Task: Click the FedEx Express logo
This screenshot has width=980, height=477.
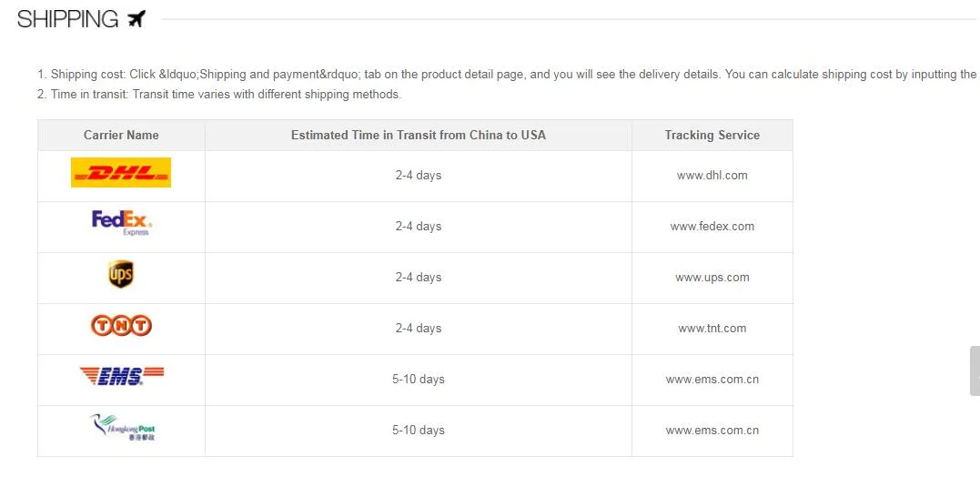Action: coord(122,223)
